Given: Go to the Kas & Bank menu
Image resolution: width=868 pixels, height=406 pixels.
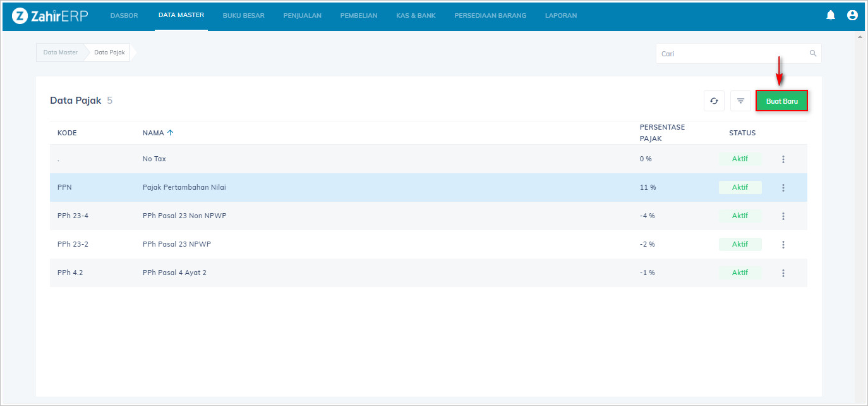Looking at the screenshot, I should coord(416,16).
